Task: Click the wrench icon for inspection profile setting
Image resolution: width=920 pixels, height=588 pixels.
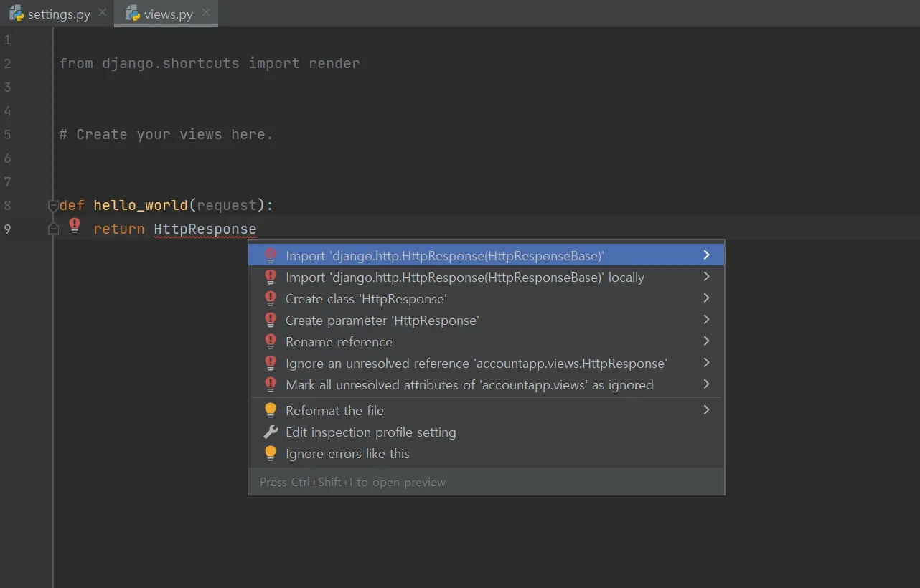Action: pos(271,432)
